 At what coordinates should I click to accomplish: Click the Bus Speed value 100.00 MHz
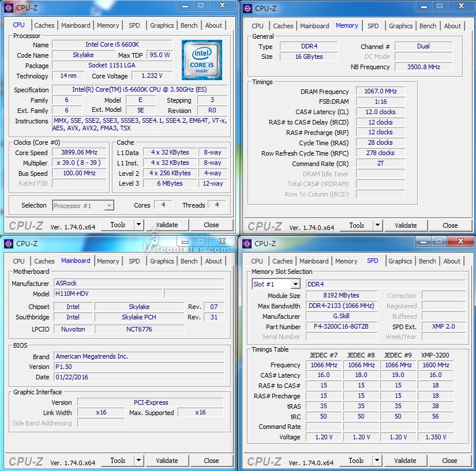[x=79, y=173]
